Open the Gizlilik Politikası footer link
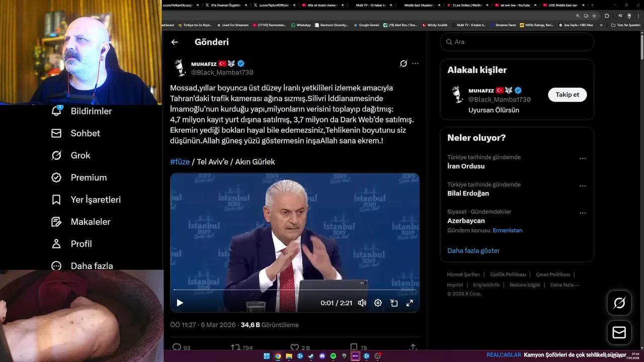Viewport: 644px width, 362px height. pyautogui.click(x=508, y=275)
